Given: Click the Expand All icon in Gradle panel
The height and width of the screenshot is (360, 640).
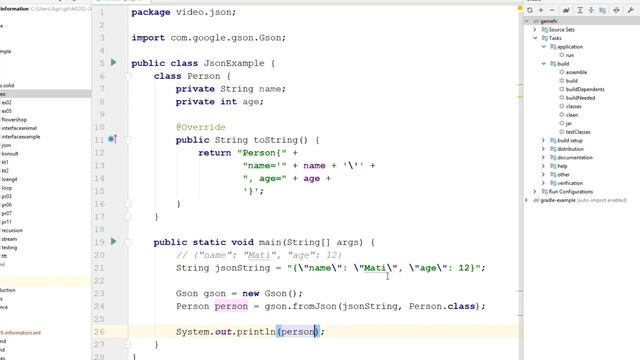Looking at the screenshot, I should click(x=580, y=10).
